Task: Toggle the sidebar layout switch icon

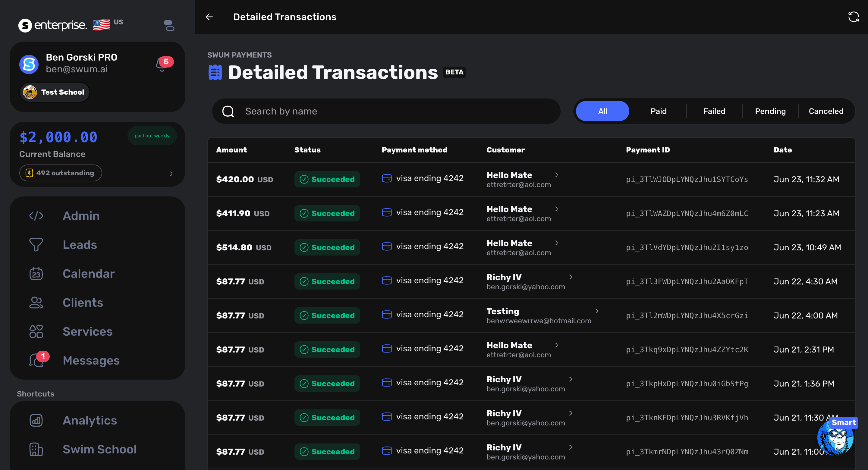Action: [x=169, y=25]
